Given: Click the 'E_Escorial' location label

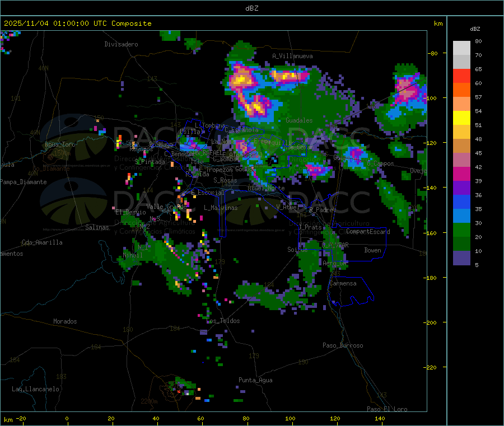Looking at the screenshot, I should tap(208, 193).
